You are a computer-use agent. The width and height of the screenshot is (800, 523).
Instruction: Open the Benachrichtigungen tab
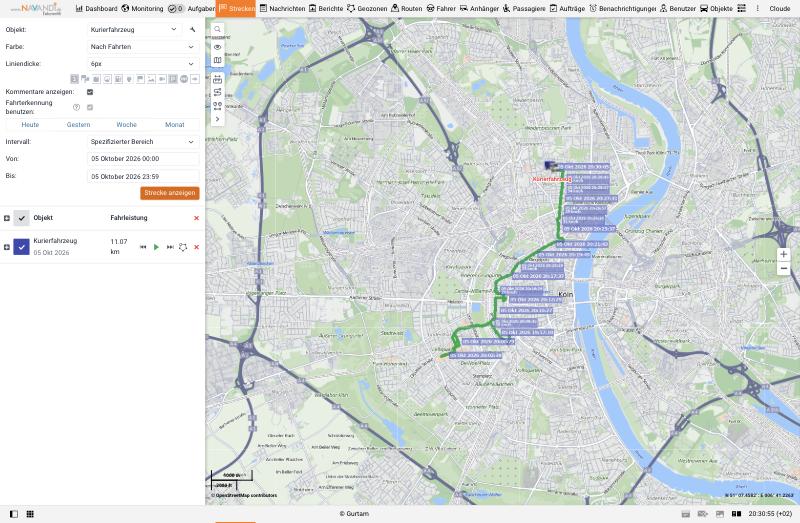623,9
